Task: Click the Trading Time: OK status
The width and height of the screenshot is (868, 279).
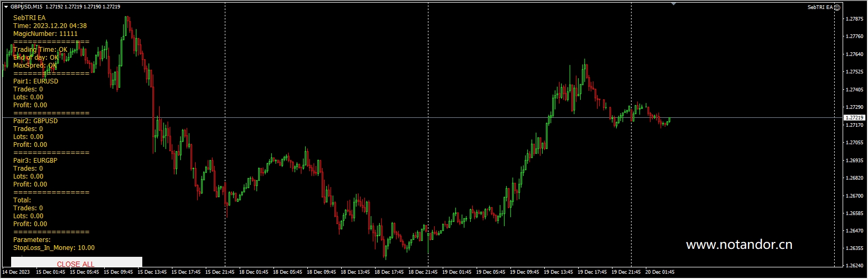Action: click(40, 50)
